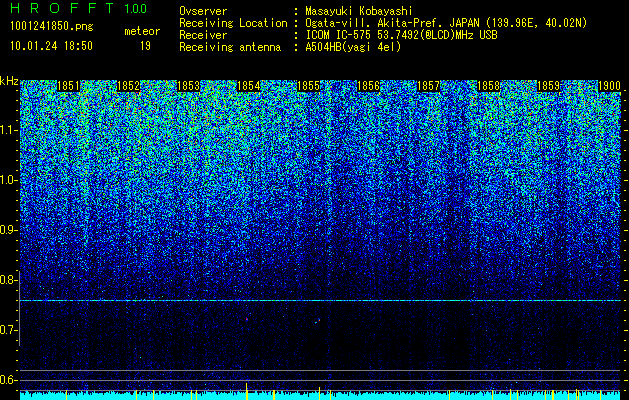Viewport: 629px width, 400px height.
Task: Select the observer name Masayuki Kobayashi
Action: (359, 11)
